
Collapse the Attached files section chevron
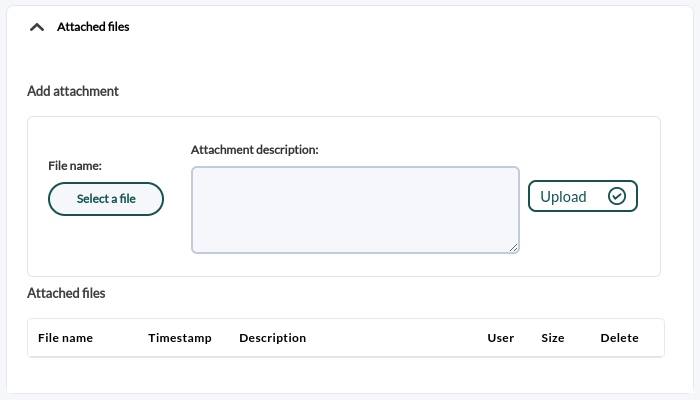click(x=37, y=27)
